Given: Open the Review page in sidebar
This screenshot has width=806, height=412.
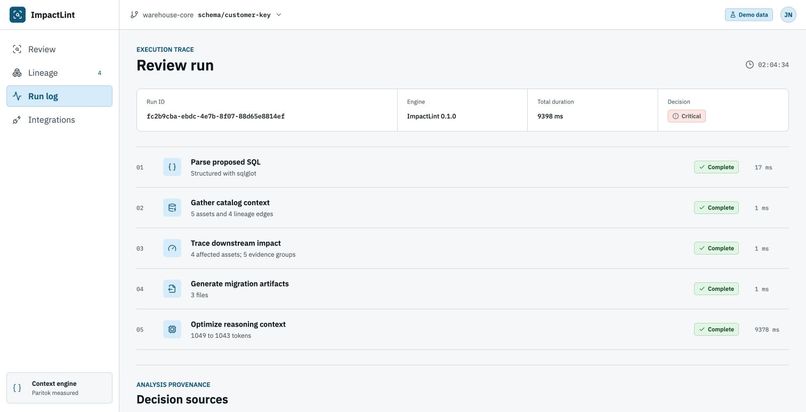Looking at the screenshot, I should point(59,49).
